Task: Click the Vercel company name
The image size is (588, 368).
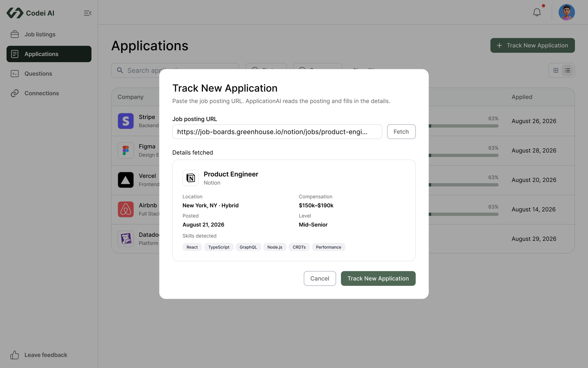Action: 147,176
